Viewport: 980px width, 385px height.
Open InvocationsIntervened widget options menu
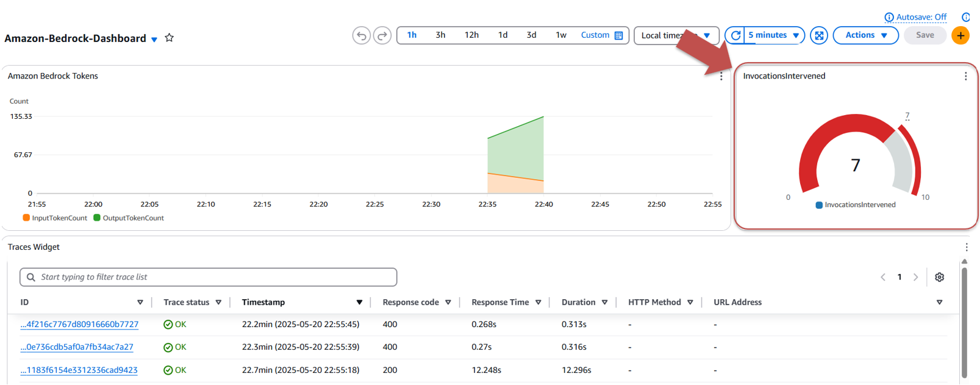965,76
